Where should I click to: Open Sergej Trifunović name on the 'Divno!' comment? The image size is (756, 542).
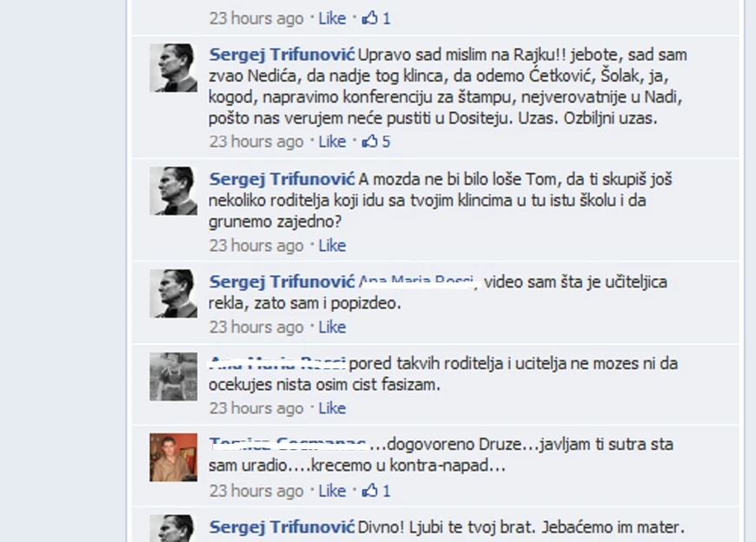pos(282,527)
